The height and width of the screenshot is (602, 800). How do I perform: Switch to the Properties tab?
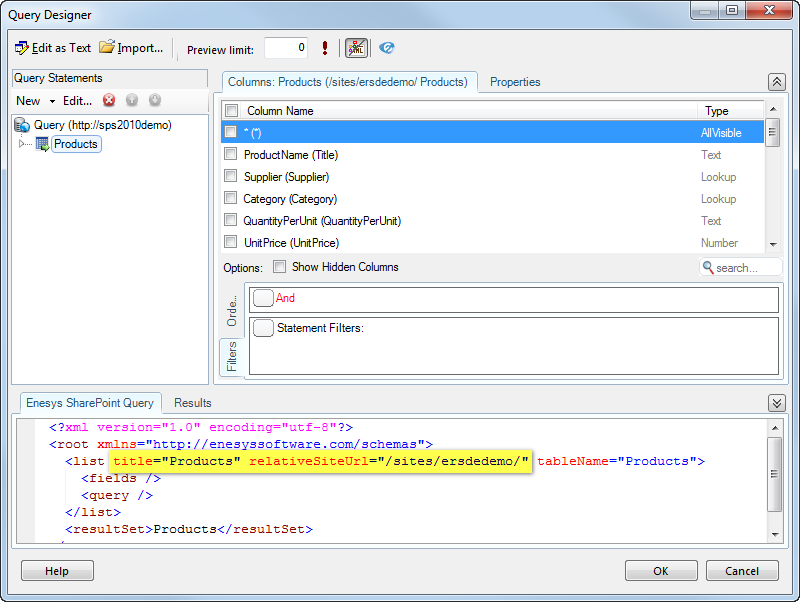[x=515, y=82]
